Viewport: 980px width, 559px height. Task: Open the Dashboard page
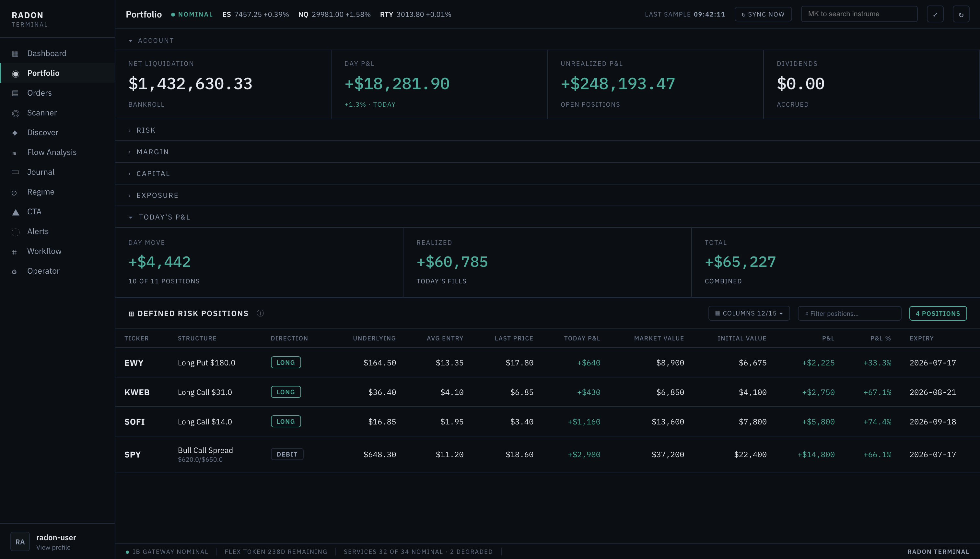click(58, 54)
